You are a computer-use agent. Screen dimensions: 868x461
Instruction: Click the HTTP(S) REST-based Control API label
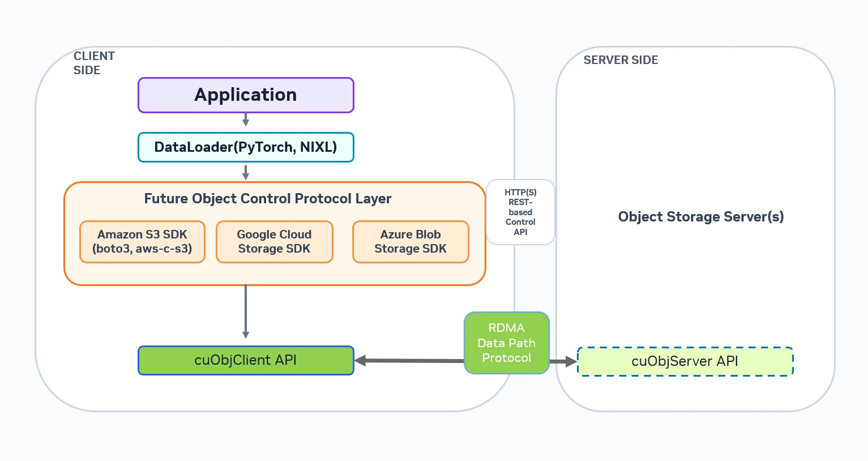(520, 212)
